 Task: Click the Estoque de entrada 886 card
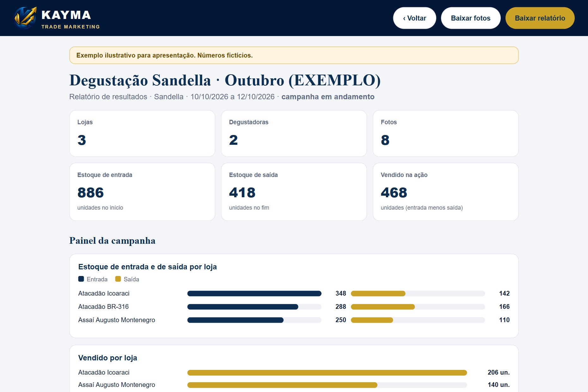click(x=142, y=192)
